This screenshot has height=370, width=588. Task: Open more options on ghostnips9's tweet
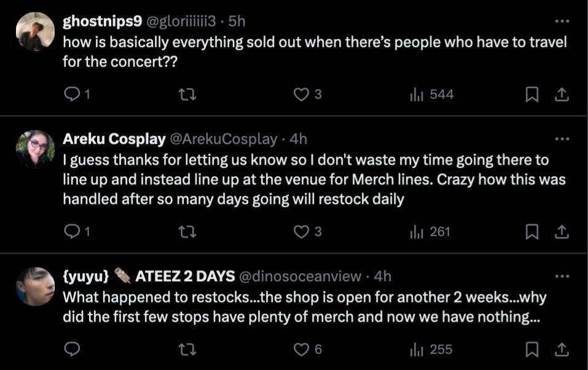point(562,21)
